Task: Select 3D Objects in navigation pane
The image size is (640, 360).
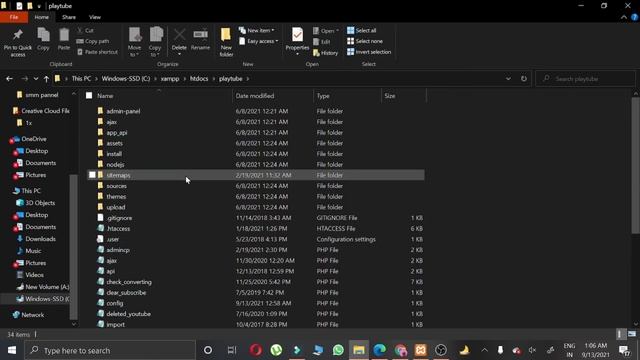Action: click(40, 202)
